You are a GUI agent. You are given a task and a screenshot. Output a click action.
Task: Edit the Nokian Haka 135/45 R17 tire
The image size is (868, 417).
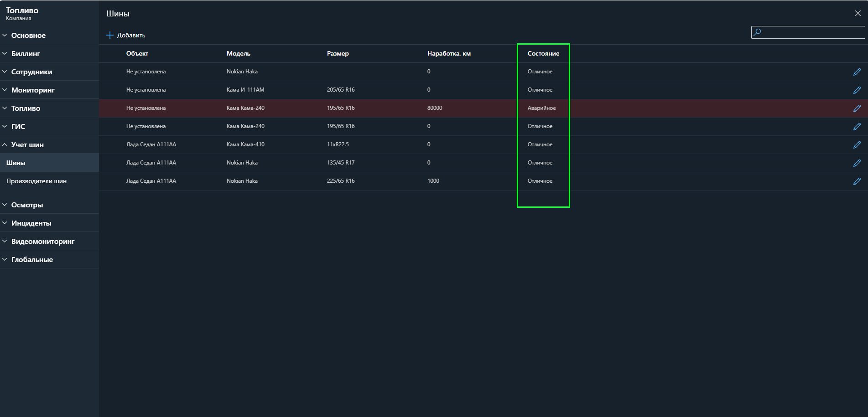click(857, 163)
